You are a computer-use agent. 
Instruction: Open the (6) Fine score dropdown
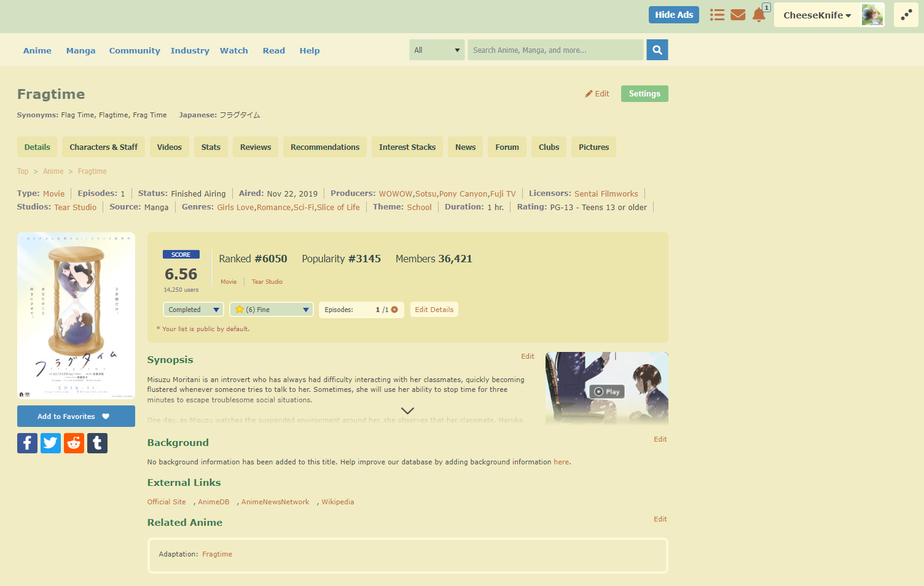point(272,310)
